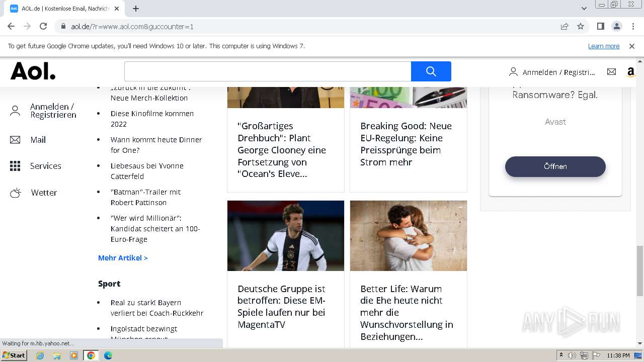This screenshot has height=362, width=644.
Task: Open Deutsche Gruppe EM-Spiele MagentaTV article
Action: pos(282,307)
